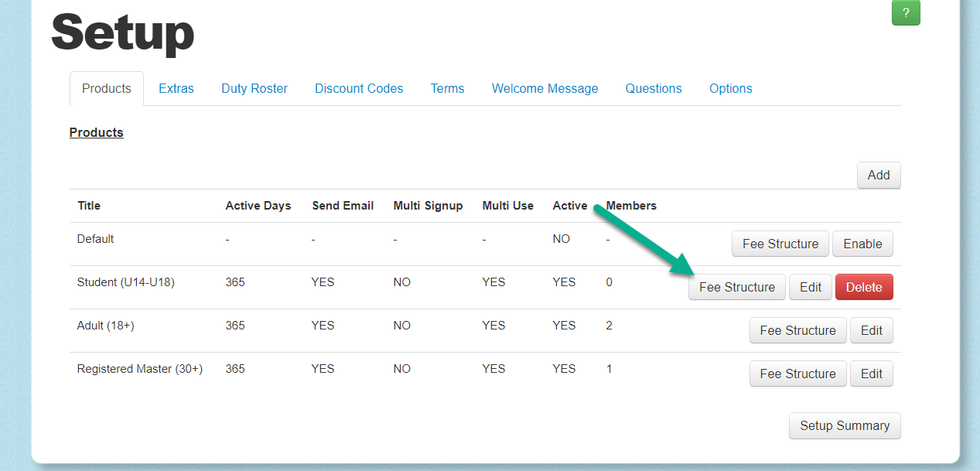Switch to the Extras tab
This screenshot has height=471, width=980.
coord(176,88)
